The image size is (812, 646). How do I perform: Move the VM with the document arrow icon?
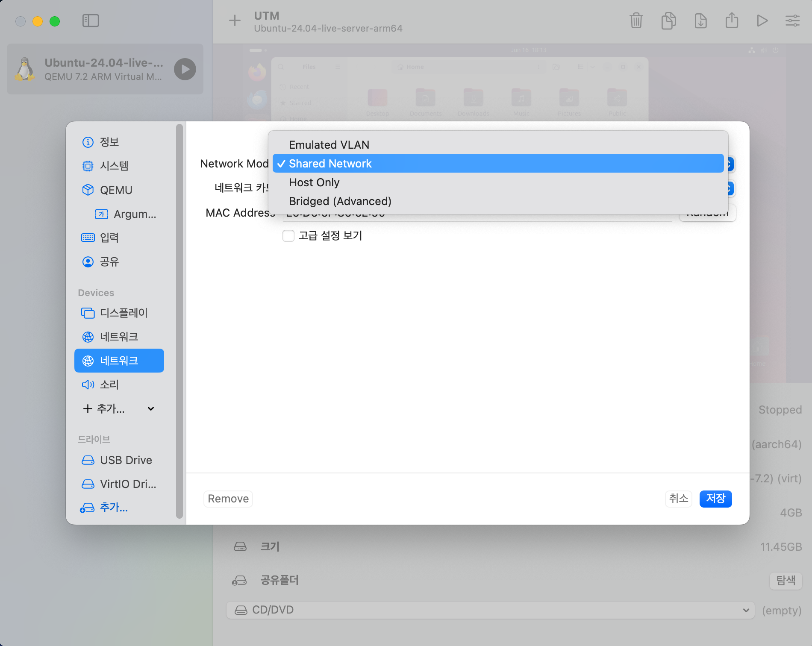(700, 21)
